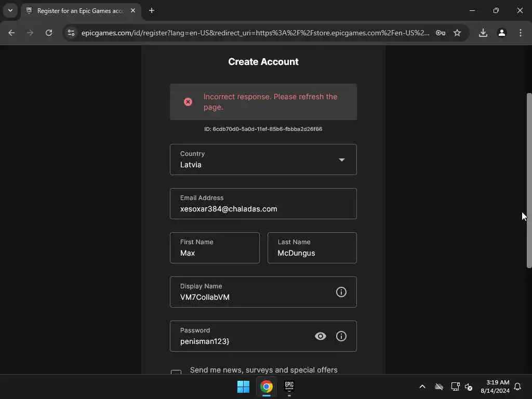
Task: Restore down the Chrome window
Action: (496, 10)
